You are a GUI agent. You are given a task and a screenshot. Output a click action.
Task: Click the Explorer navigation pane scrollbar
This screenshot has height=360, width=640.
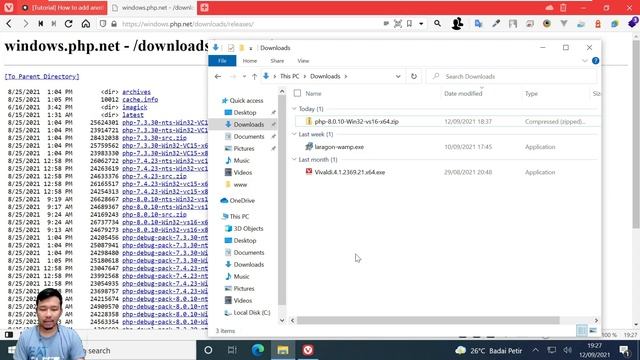282,200
